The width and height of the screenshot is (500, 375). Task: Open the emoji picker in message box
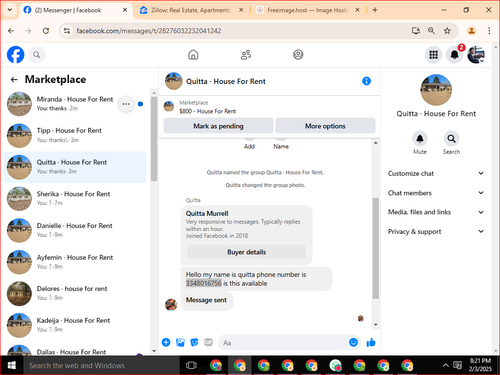(353, 342)
